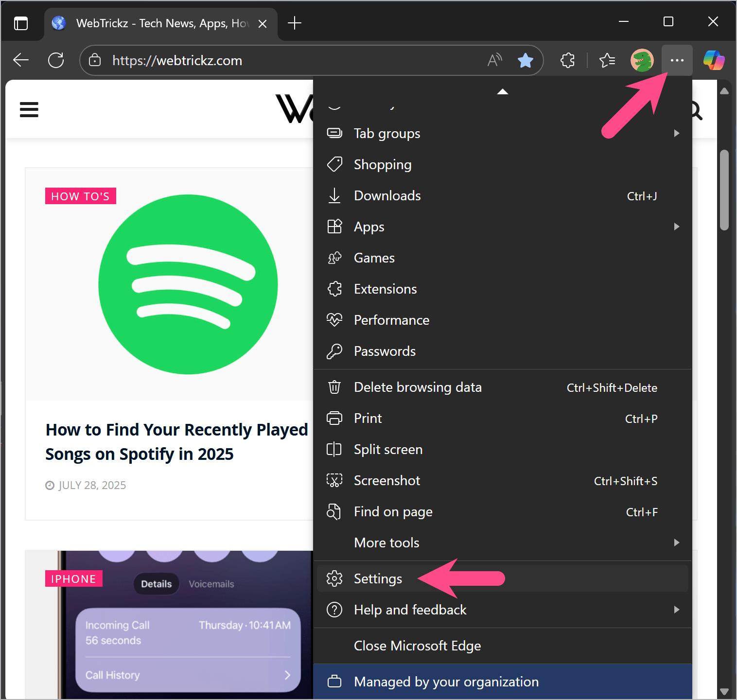Choose Delete browsing data

(x=418, y=387)
